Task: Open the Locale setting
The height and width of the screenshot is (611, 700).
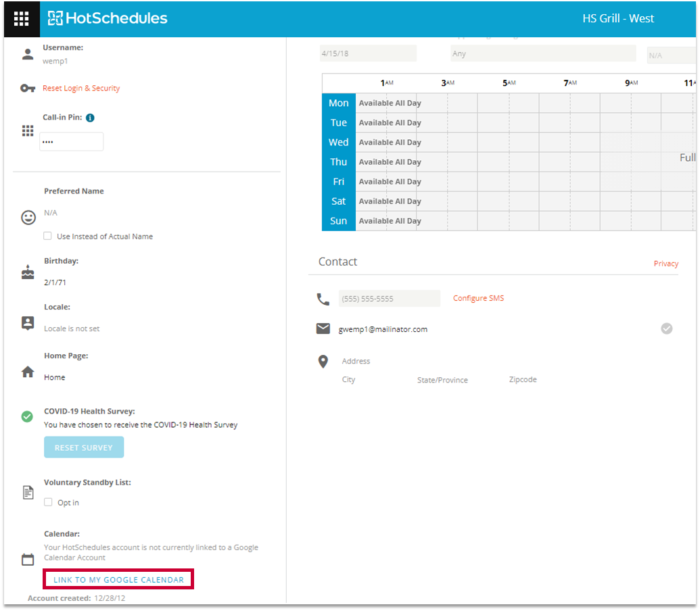Action: 72,328
